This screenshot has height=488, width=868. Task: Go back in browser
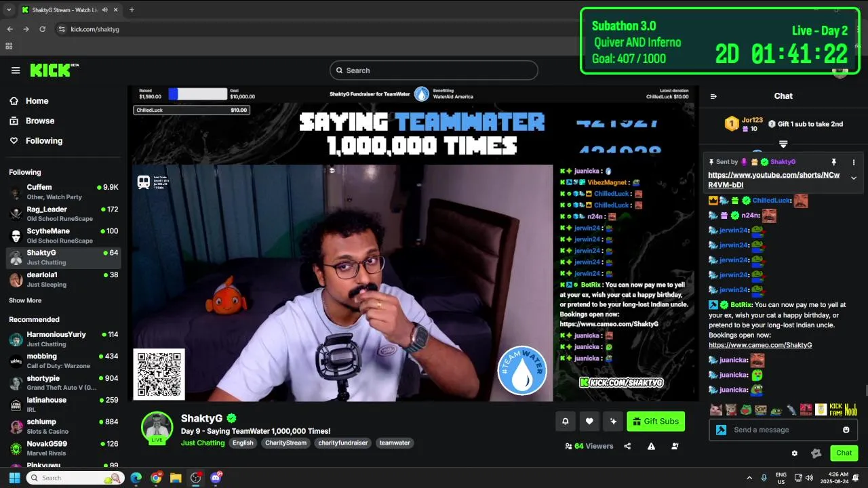pos(9,29)
